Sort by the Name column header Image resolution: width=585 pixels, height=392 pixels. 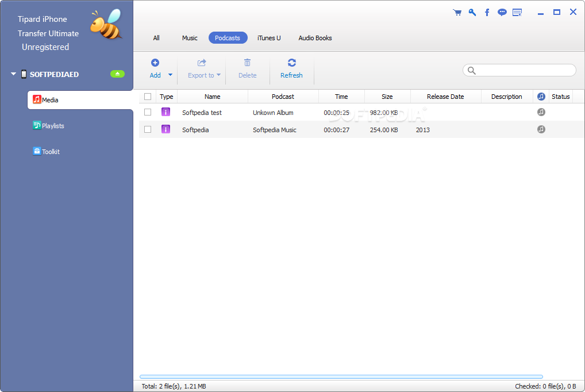click(212, 97)
